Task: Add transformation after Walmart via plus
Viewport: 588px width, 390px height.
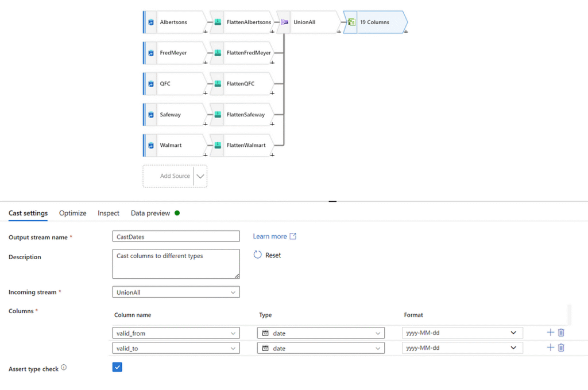Action: [205, 155]
